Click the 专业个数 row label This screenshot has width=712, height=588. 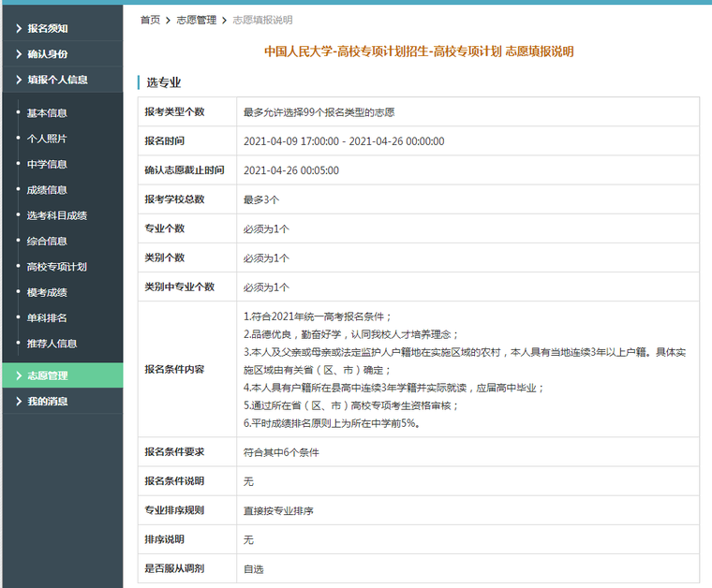tap(164, 228)
